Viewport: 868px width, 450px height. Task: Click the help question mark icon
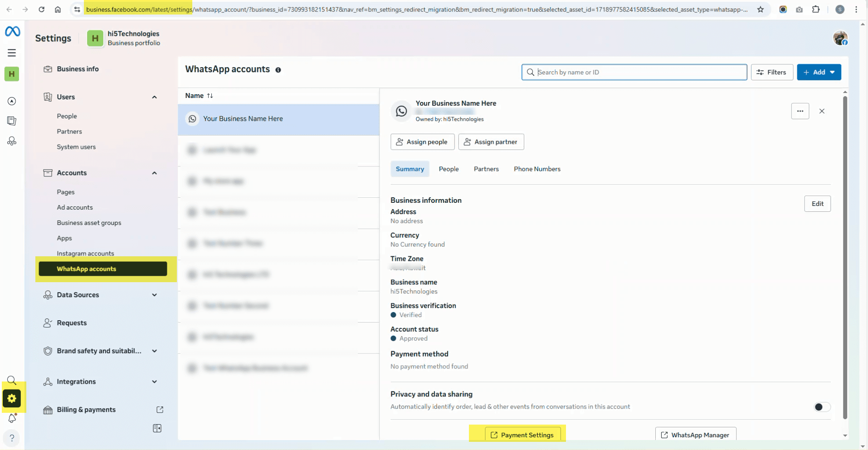pos(11,438)
